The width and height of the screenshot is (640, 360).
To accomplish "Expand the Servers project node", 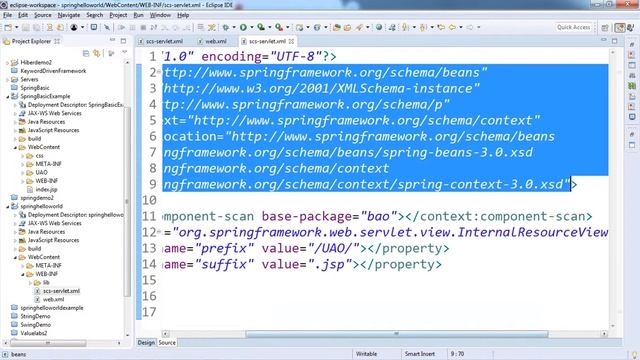I will click(x=7, y=80).
